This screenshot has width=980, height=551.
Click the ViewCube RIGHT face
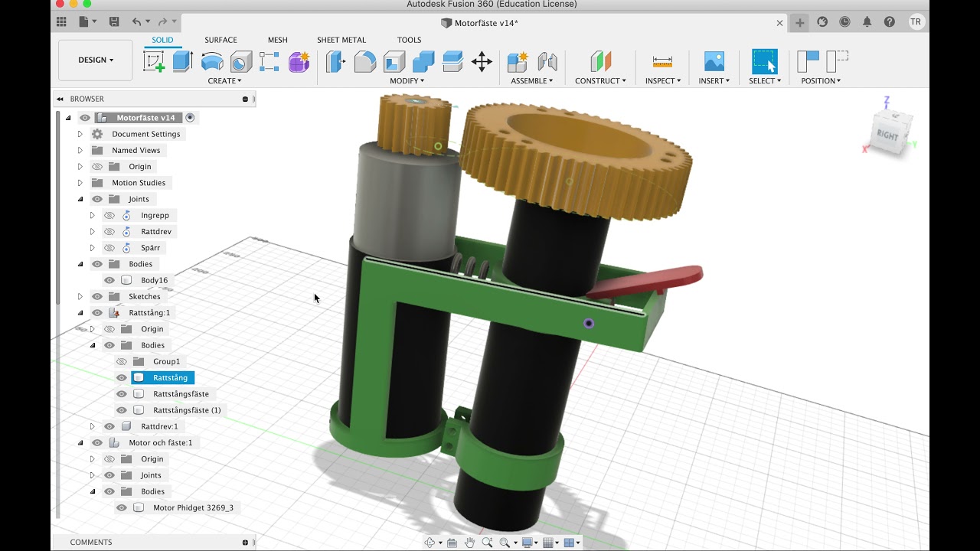[x=887, y=135]
